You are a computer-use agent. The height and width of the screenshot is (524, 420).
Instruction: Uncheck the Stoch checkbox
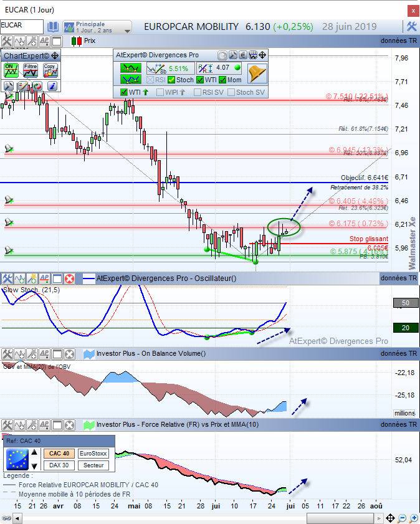pyautogui.click(x=171, y=80)
